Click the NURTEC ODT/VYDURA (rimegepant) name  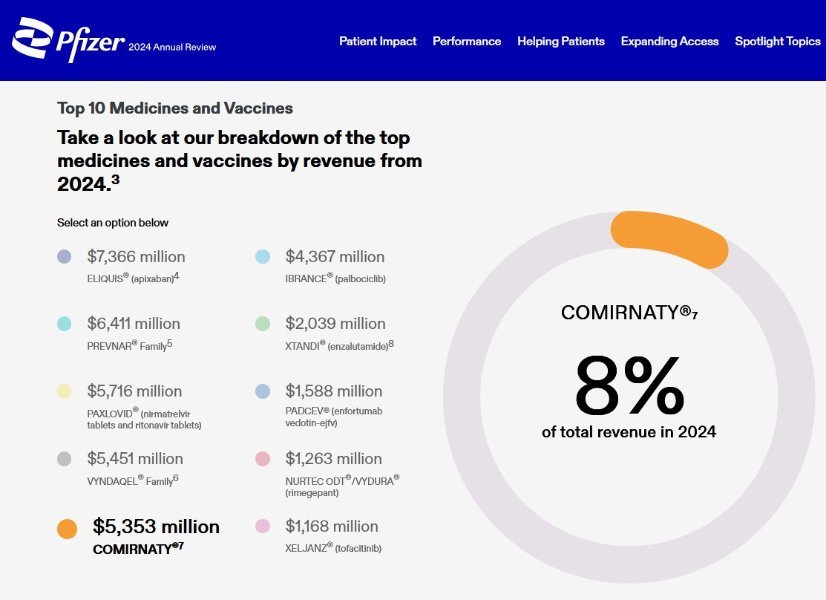[342, 486]
